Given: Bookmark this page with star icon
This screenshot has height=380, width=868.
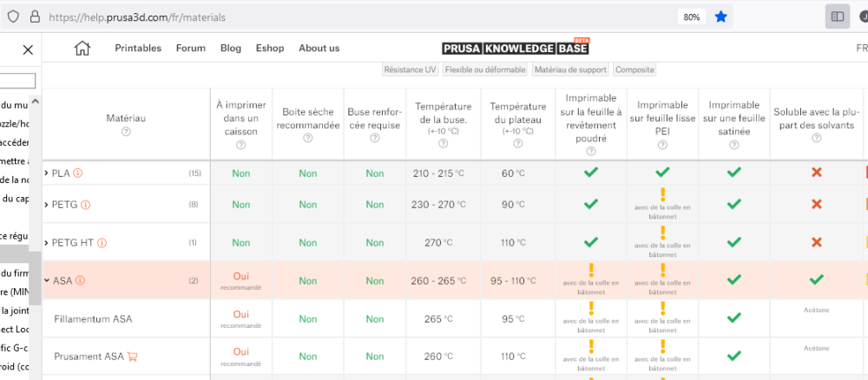Looking at the screenshot, I should tap(720, 16).
